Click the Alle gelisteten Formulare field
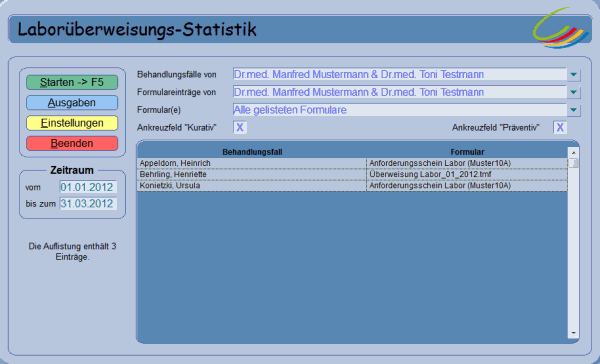600x364 pixels. click(x=399, y=110)
